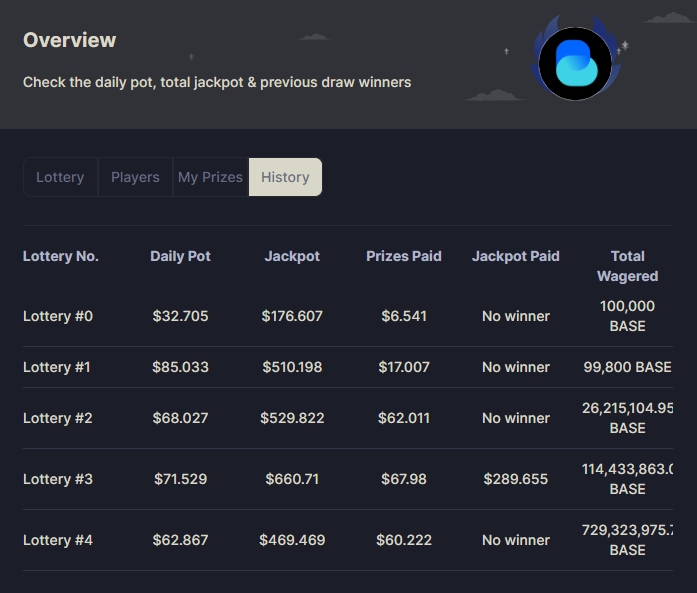Select the Lottery #3 row label
697x593 pixels.
tap(58, 479)
